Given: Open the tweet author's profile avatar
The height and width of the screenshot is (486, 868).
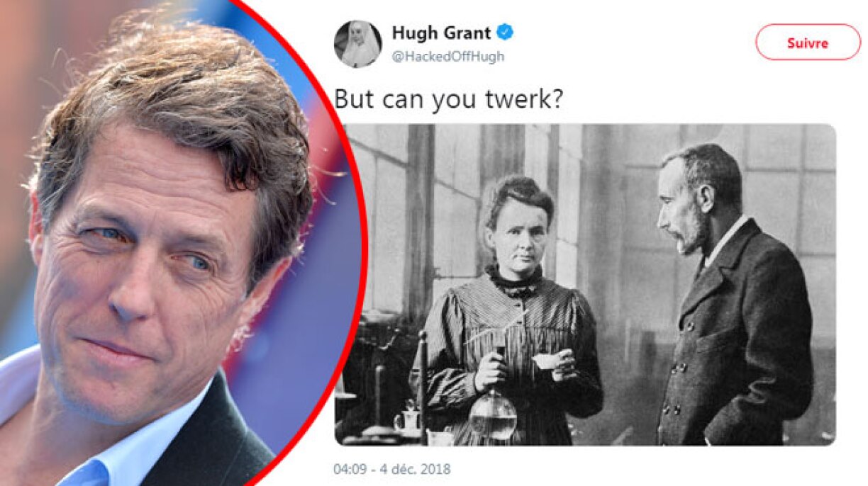Looking at the screenshot, I should click(x=357, y=44).
